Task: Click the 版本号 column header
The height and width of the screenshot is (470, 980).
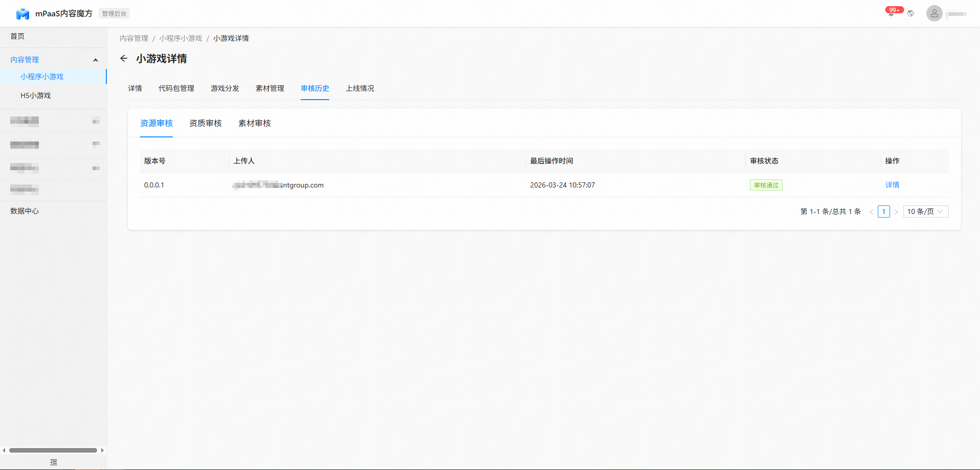Action: click(x=154, y=161)
